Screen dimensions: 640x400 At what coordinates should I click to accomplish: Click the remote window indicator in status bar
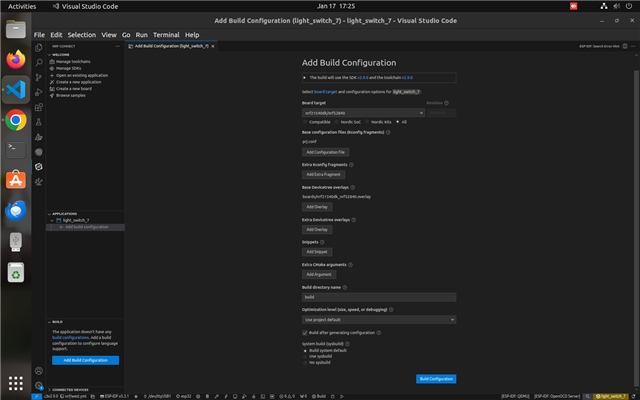(37, 396)
